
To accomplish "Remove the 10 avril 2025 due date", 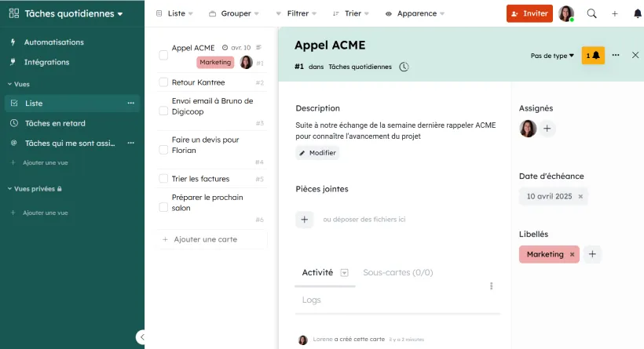I will tap(580, 196).
